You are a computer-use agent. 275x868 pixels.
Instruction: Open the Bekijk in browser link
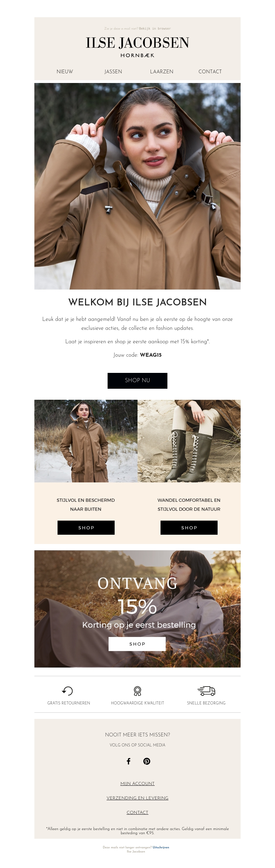155,29
